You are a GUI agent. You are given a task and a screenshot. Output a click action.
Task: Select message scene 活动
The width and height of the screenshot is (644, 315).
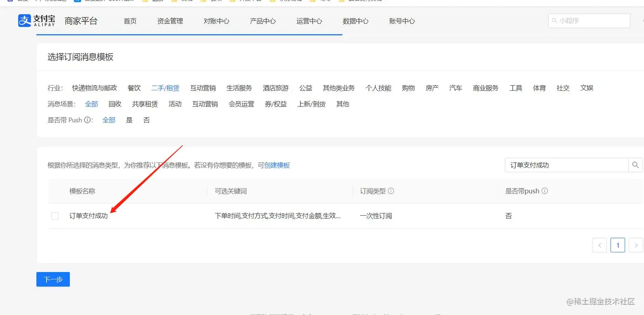(x=175, y=104)
